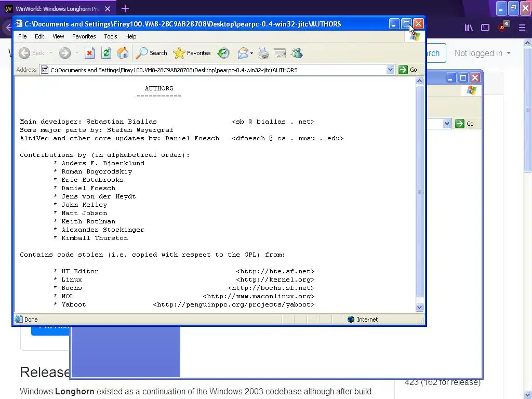Click the partially hidden Search button on WinWorld
532x399 pixels.
coord(436,54)
